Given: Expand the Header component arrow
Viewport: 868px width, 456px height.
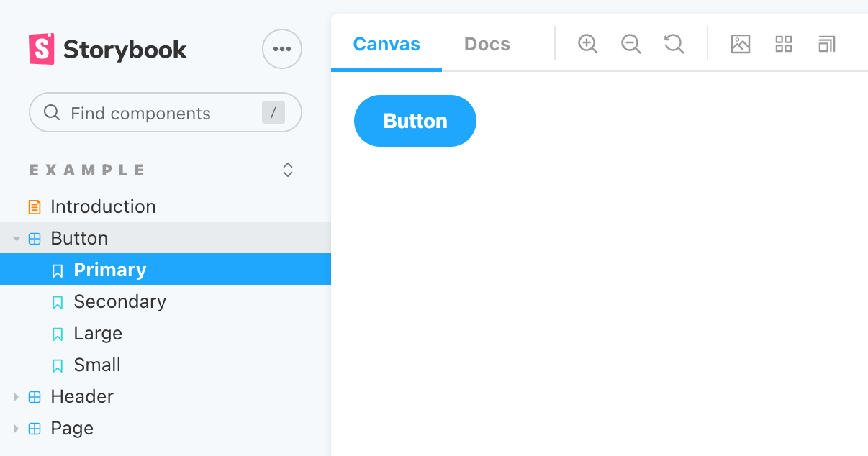Looking at the screenshot, I should point(17,397).
